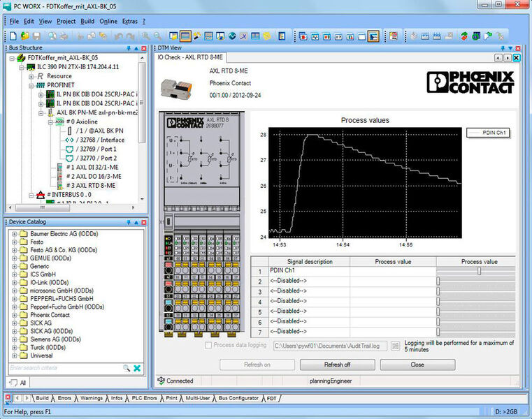Image resolution: width=532 pixels, height=419 pixels.
Task: Click the Zoom In magnifier icon
Action: click(x=146, y=36)
